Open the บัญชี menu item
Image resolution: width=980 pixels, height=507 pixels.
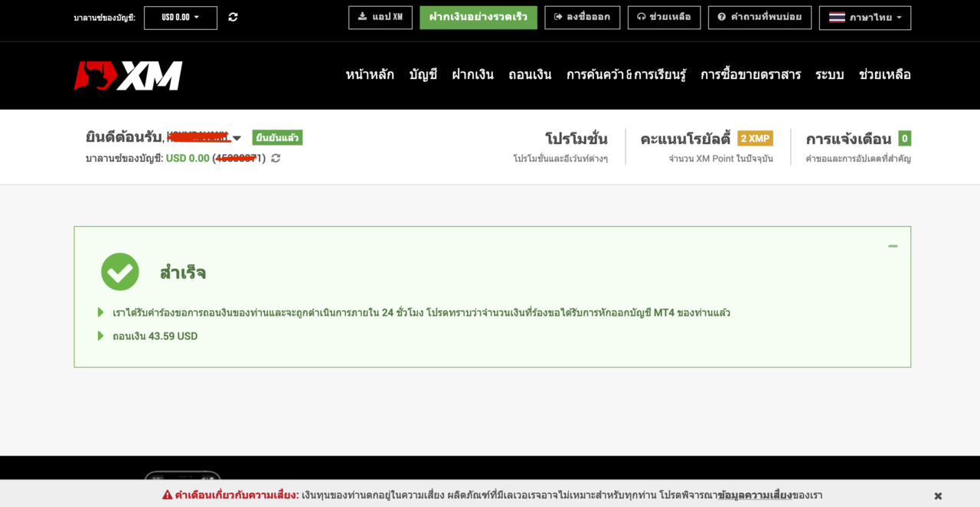[423, 75]
